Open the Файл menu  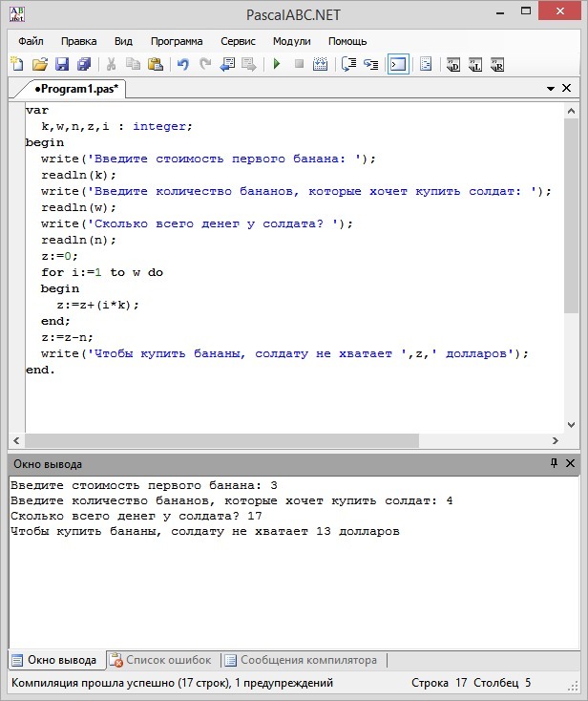click(x=31, y=41)
